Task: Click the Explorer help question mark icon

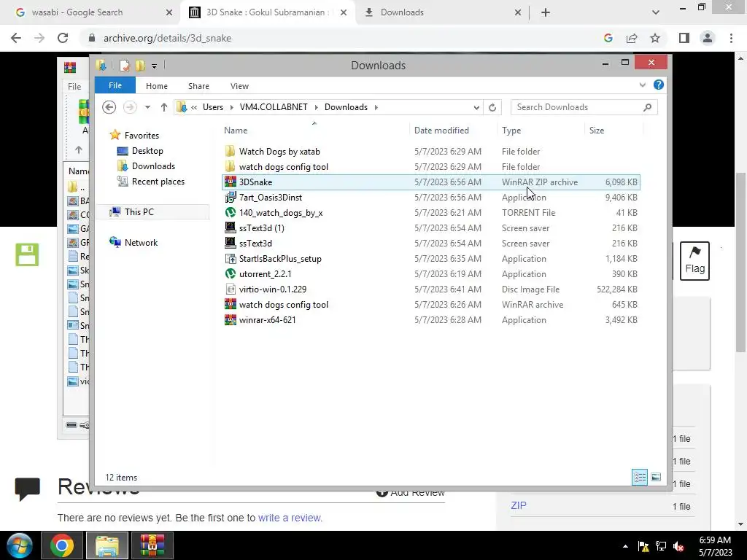Action: (659, 85)
